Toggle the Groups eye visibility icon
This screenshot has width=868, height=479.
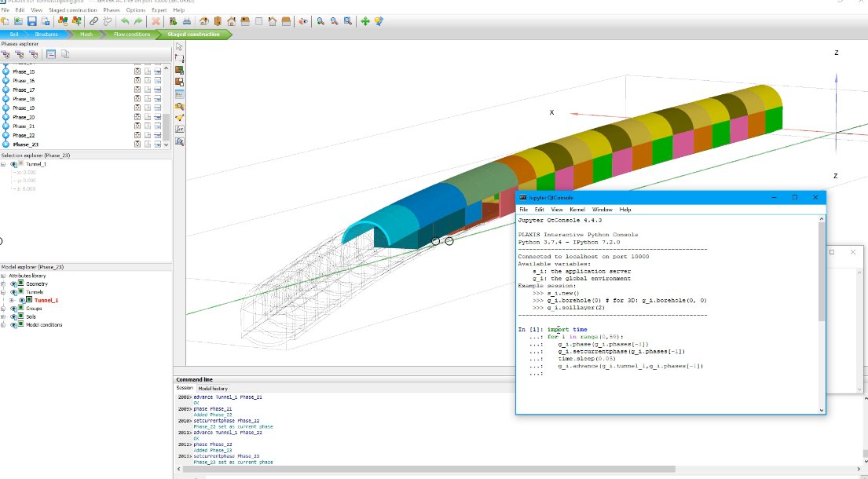tap(14, 309)
